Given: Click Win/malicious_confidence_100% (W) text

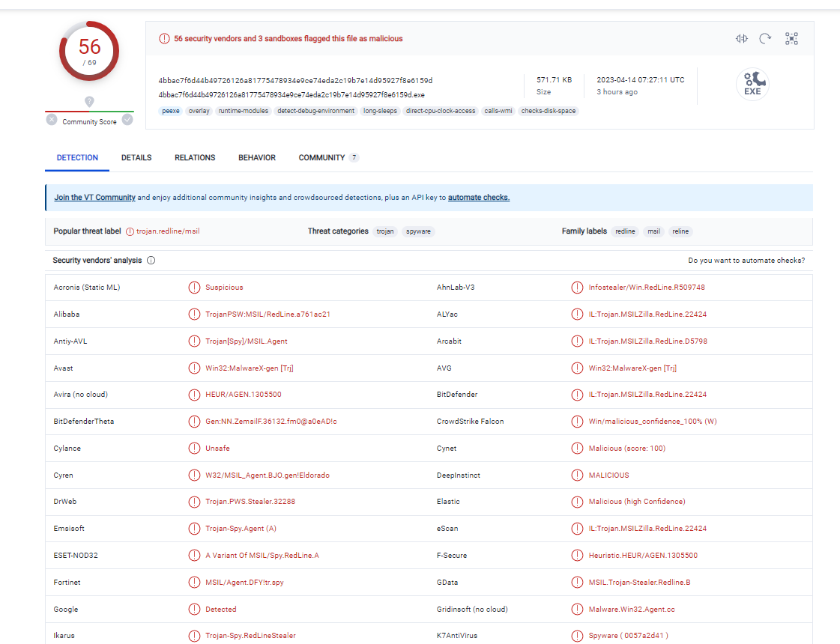Looking at the screenshot, I should (x=653, y=422).
